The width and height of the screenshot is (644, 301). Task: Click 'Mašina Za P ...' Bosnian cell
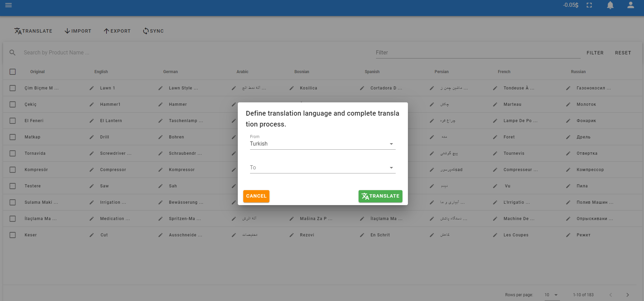point(316,219)
